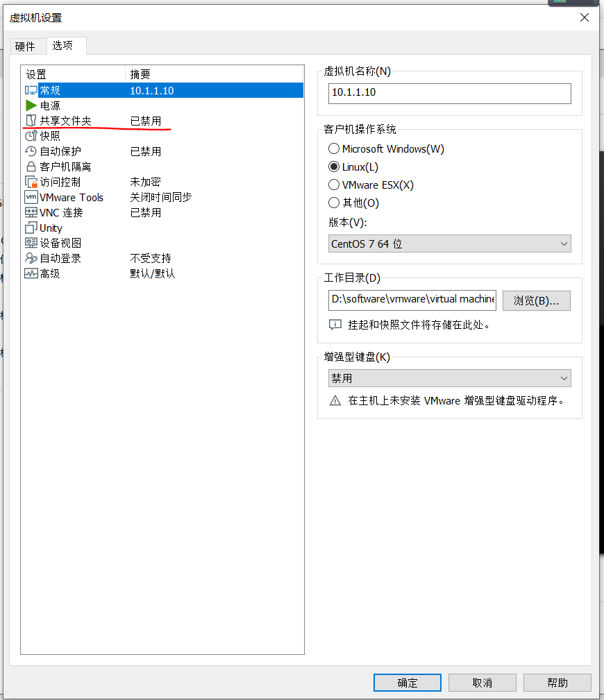The height and width of the screenshot is (700, 604).
Task: Click the 帮助 button
Action: click(x=557, y=683)
